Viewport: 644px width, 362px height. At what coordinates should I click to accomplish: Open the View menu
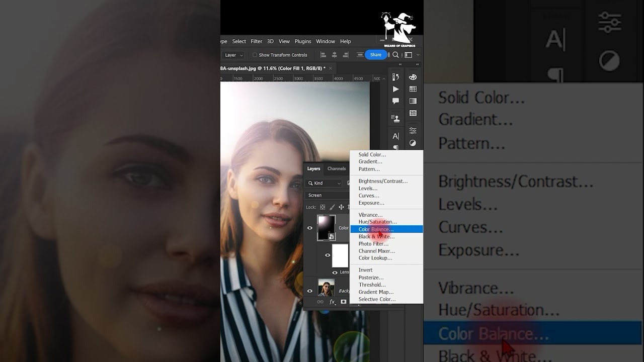(284, 41)
